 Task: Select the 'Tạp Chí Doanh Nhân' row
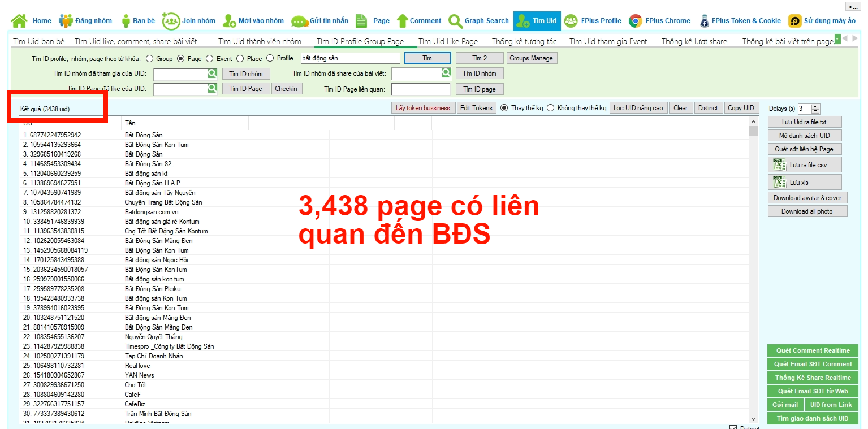click(x=385, y=356)
